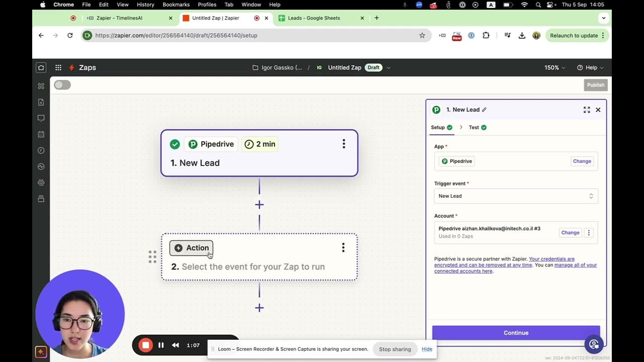Flip the small toggle switch above the canvas
644x362 pixels.
tap(62, 85)
